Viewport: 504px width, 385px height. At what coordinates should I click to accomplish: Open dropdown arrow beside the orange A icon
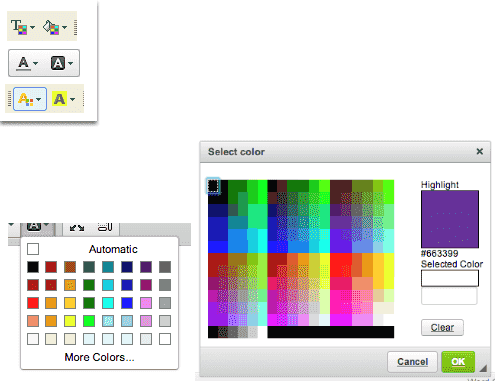tap(39, 99)
